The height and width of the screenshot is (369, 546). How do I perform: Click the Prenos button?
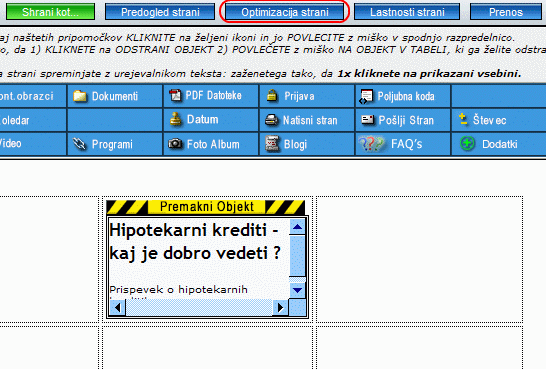[x=506, y=12]
